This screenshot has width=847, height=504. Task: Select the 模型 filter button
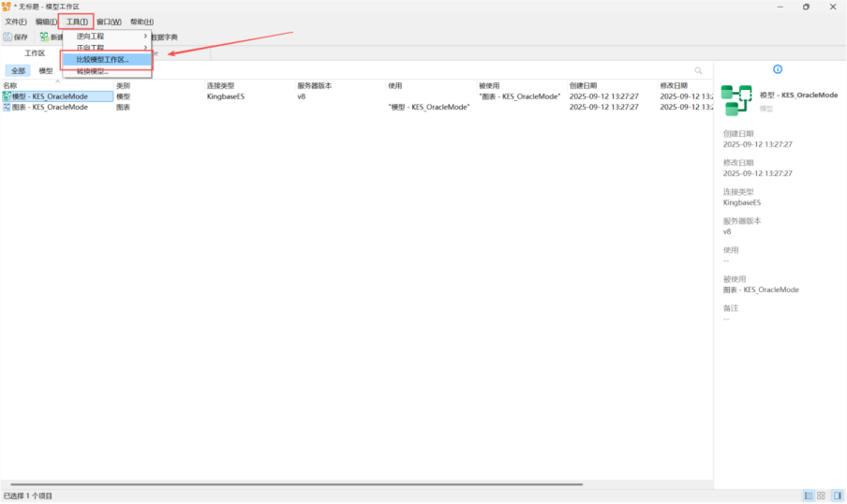tap(46, 71)
